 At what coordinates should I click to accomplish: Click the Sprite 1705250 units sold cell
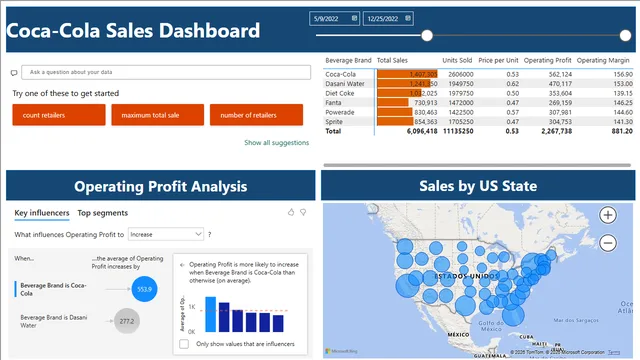pos(461,122)
